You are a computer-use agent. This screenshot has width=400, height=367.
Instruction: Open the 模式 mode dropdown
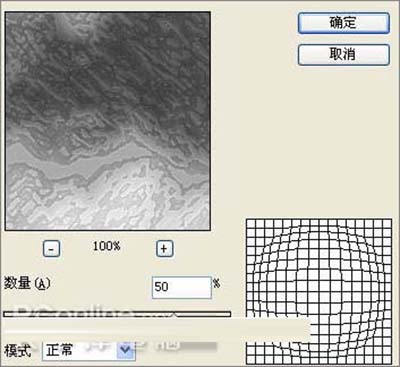tap(89, 351)
